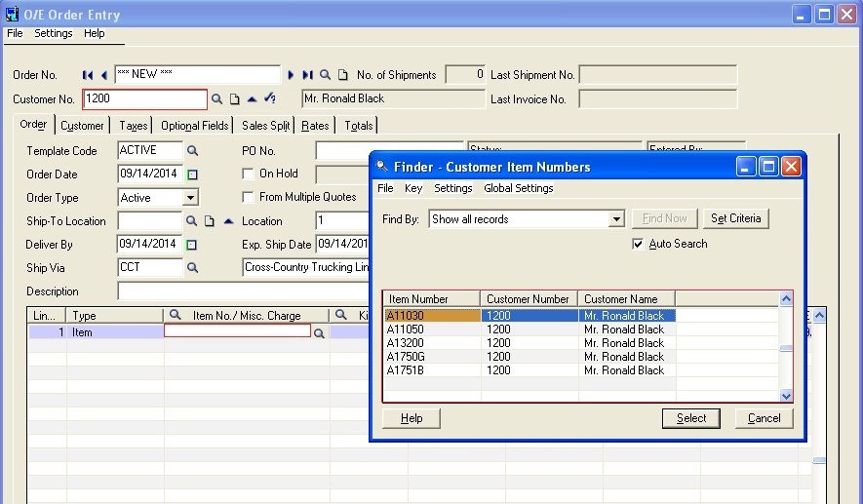
Task: Click Finder list scroll up arrow
Action: (786, 298)
